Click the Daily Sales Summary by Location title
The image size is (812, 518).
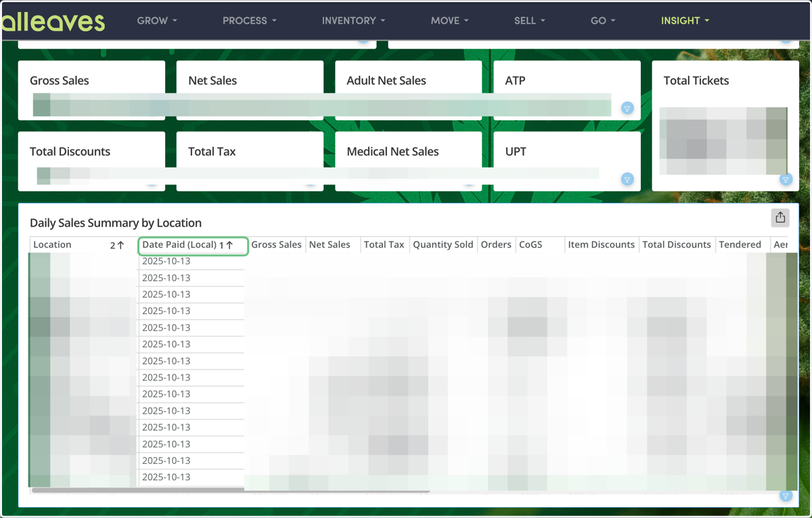tap(116, 222)
